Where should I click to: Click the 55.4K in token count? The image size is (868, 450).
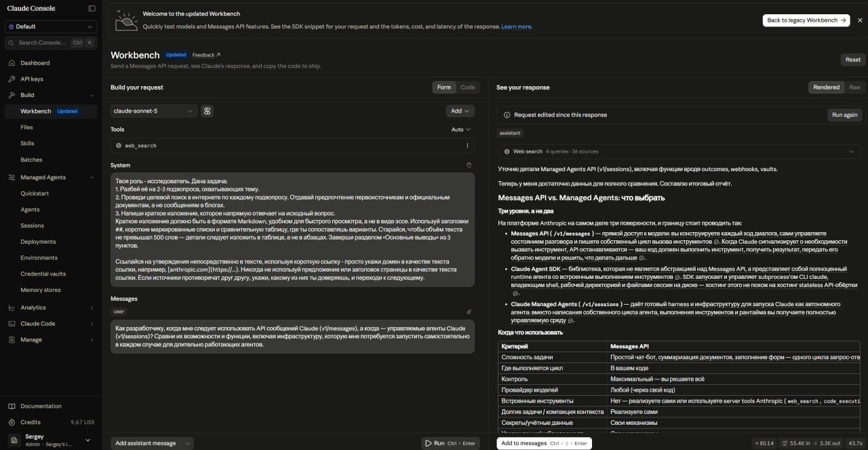[796, 443]
